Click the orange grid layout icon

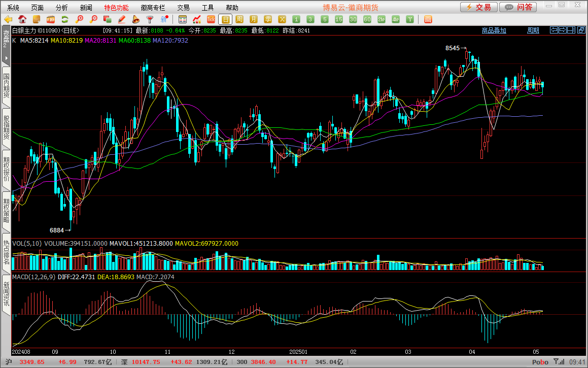428,19
